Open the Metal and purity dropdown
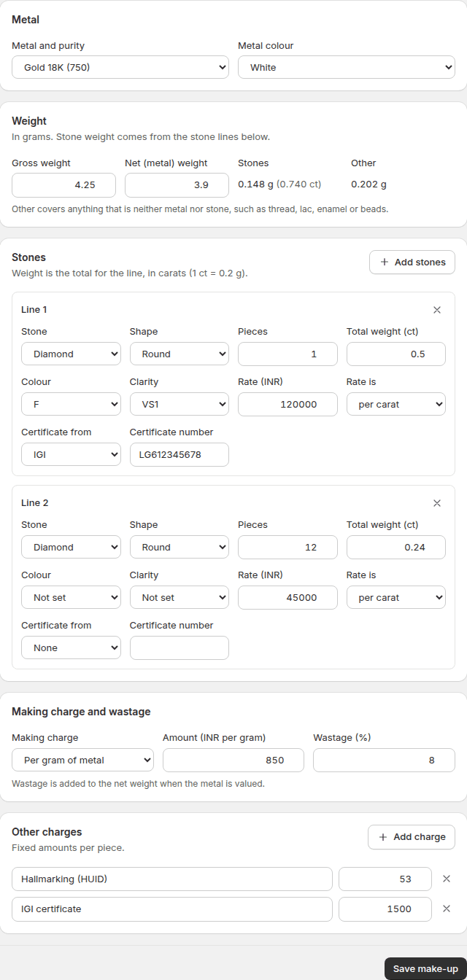The image size is (467, 980). [x=120, y=67]
